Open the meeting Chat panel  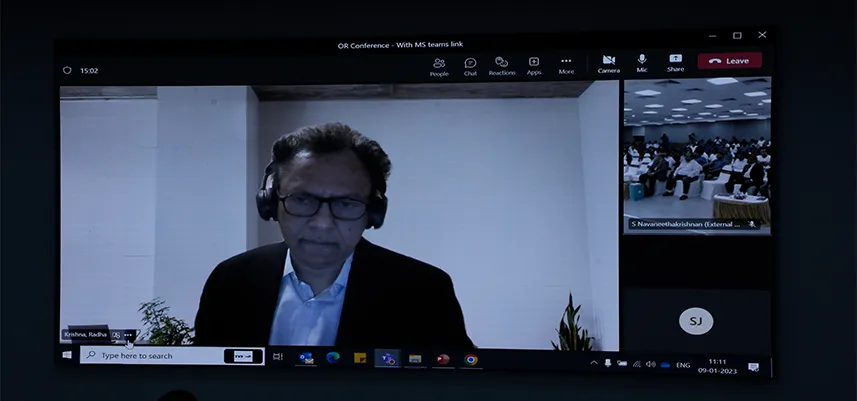pyautogui.click(x=470, y=67)
